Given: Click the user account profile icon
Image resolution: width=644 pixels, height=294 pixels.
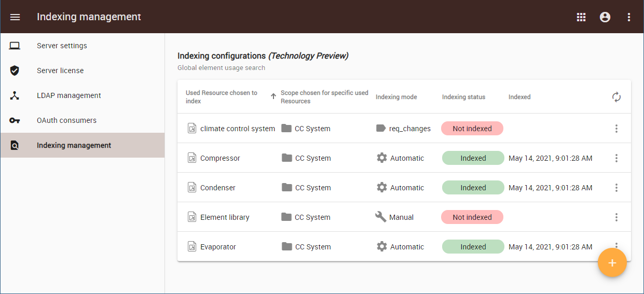Looking at the screenshot, I should pyautogui.click(x=605, y=17).
